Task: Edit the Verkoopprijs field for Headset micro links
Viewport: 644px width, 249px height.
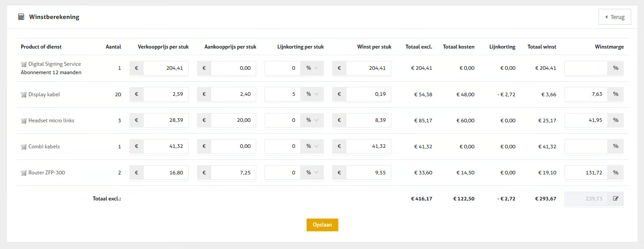Action: point(166,120)
